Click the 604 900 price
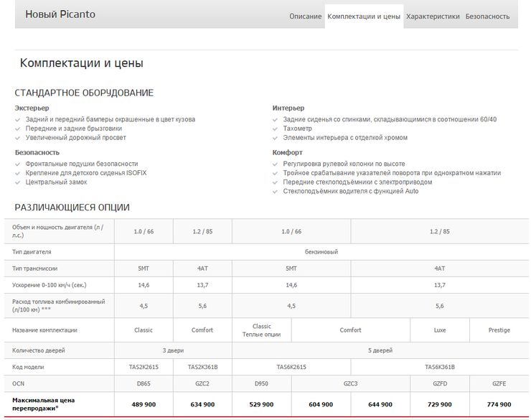531x420 pixels. click(x=321, y=405)
